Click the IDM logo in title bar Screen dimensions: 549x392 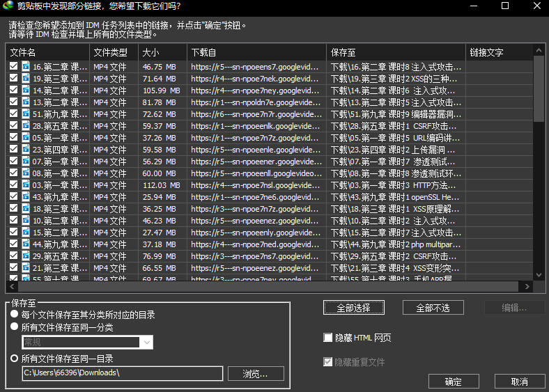[x=8, y=6]
